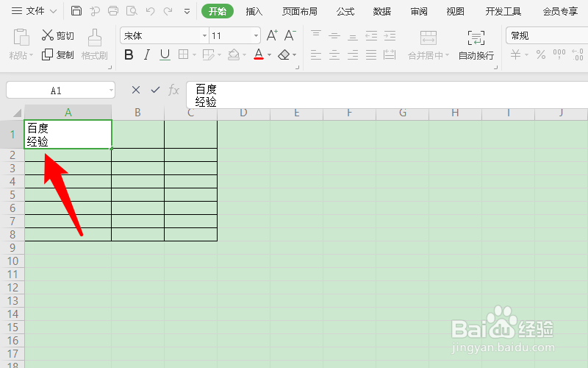Click the 自动换行 wrap text button

pos(476,45)
